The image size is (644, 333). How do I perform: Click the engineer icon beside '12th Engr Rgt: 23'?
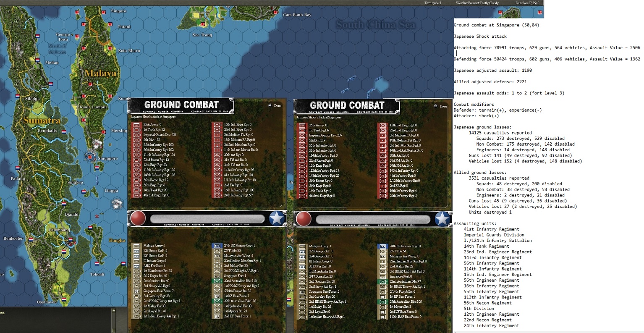pyautogui.click(x=136, y=165)
